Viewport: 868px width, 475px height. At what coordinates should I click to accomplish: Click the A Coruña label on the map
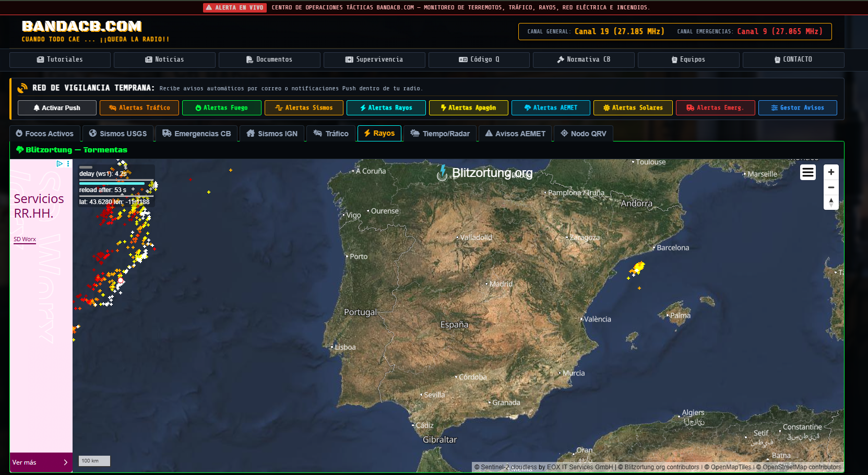[371, 171]
